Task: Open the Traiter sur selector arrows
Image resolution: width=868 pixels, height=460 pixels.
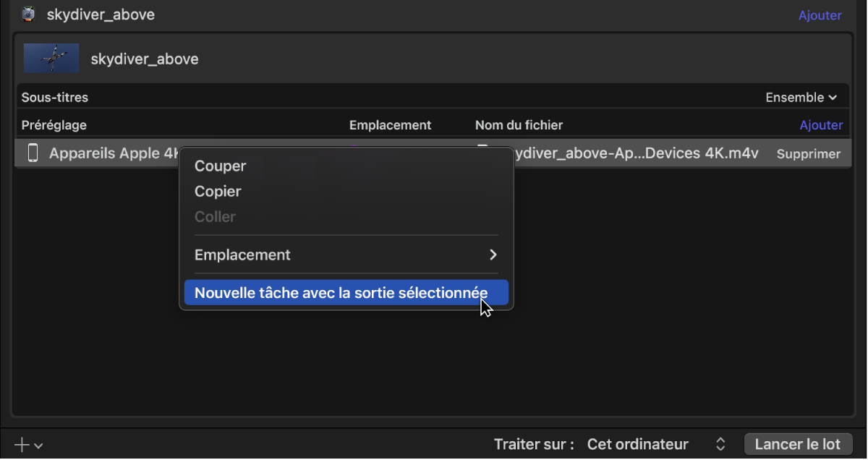Action: 720,443
